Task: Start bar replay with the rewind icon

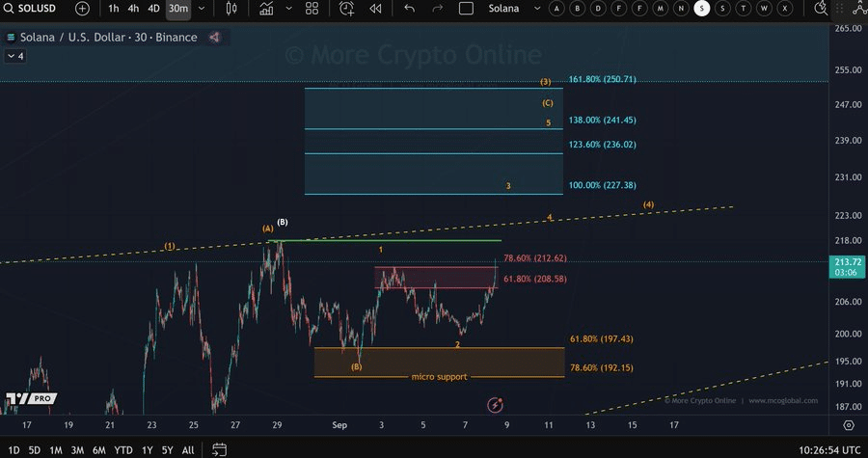Action: (x=375, y=9)
